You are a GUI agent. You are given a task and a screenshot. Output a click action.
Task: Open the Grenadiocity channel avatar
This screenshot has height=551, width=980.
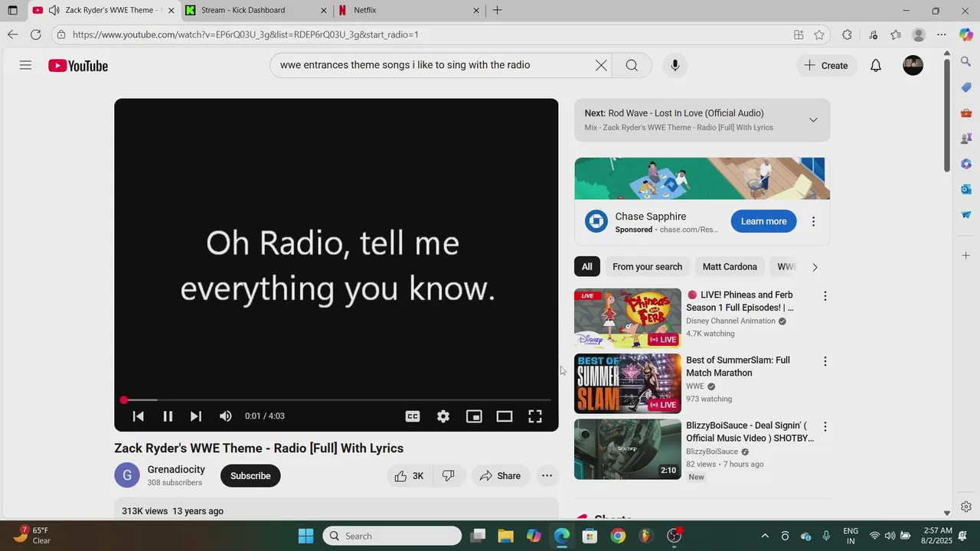127,475
